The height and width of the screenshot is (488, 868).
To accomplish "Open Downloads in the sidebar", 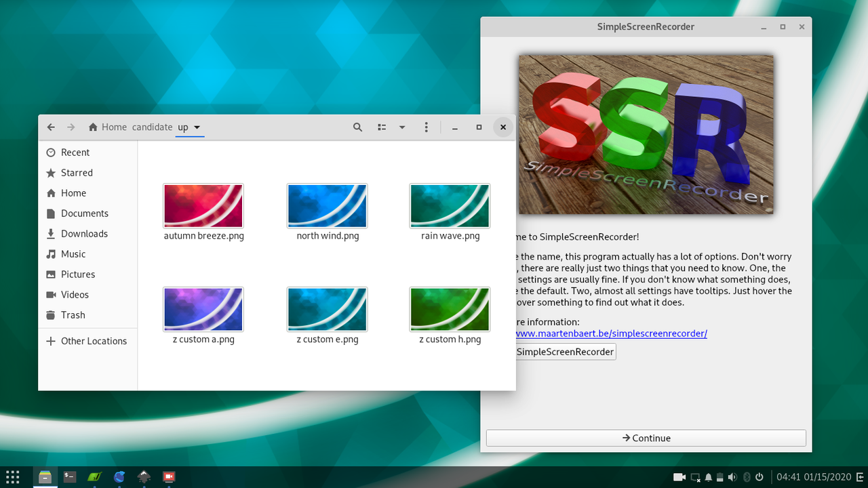I will [87, 234].
